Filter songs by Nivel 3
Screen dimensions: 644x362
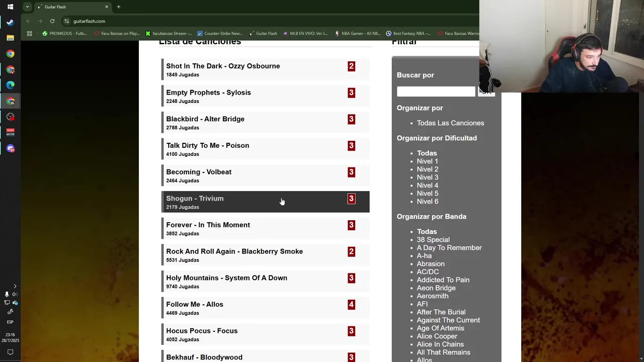(x=427, y=177)
